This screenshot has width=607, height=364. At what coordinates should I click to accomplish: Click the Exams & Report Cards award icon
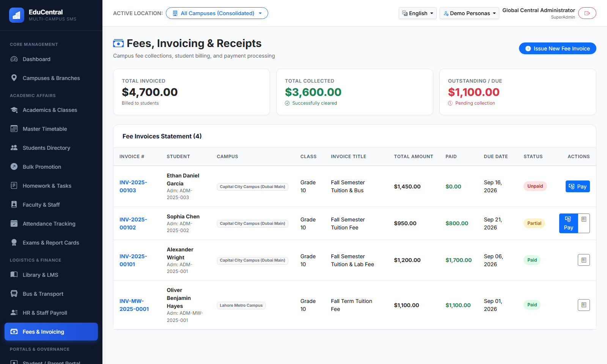click(x=14, y=243)
